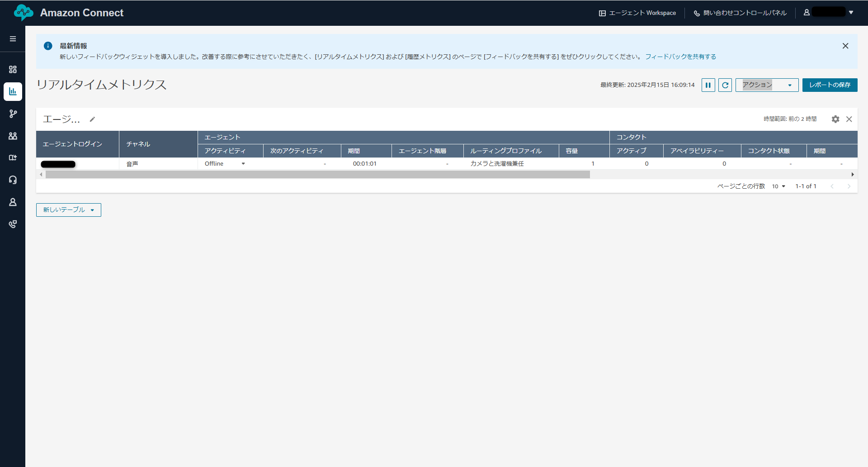Dismiss the 最新情報 info banner
The image size is (868, 467).
pos(845,46)
